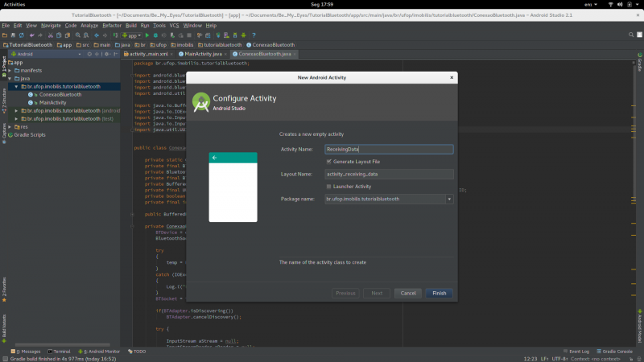The image size is (644, 362).
Task: Click the Cancel button
Action: point(408,293)
